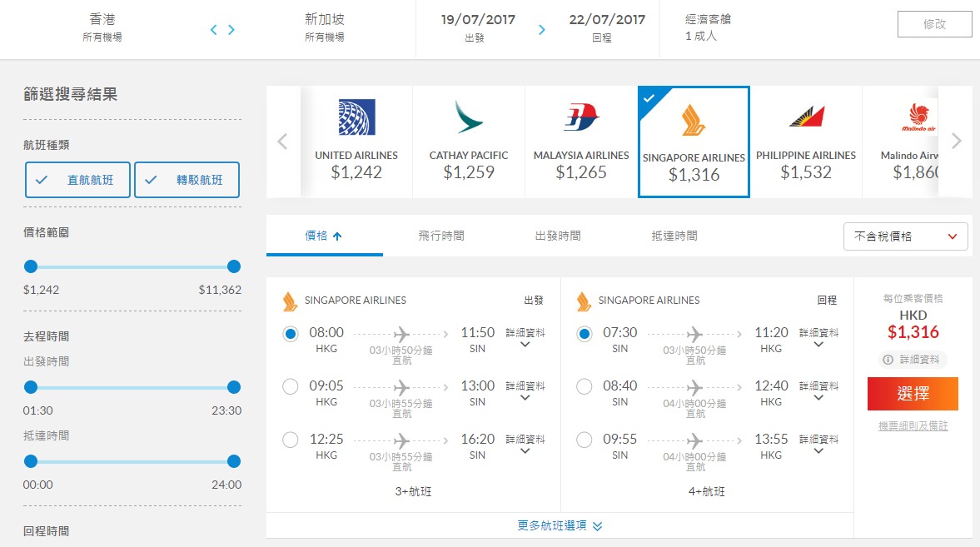The image size is (980, 547).
Task: Click the price range maximum handle at $11,362
Action: pos(234,267)
